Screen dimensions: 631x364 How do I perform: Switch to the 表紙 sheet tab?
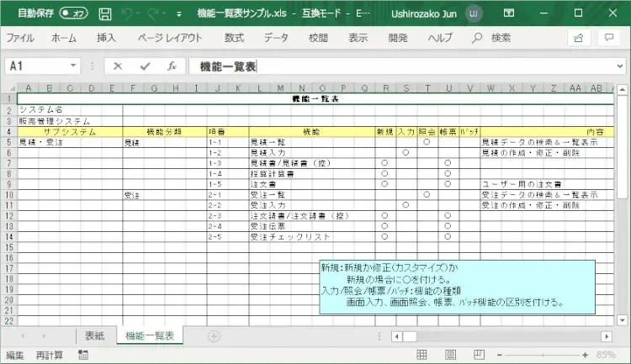94,335
